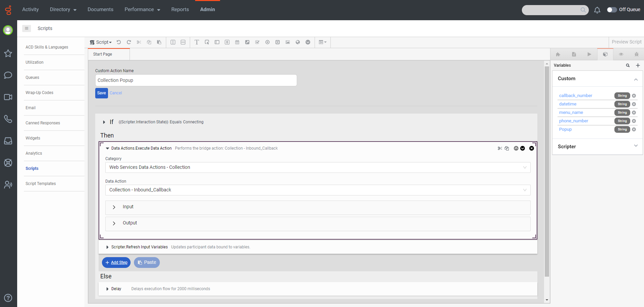This screenshot has width=644, height=307.
Task: Delete the phone_number variable
Action: [x=634, y=121]
